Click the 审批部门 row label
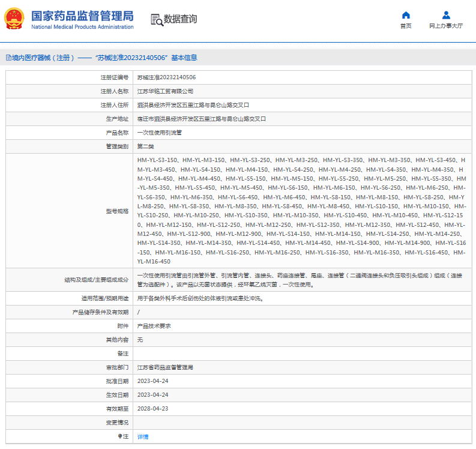The width and height of the screenshot is (476, 449). pos(117,367)
